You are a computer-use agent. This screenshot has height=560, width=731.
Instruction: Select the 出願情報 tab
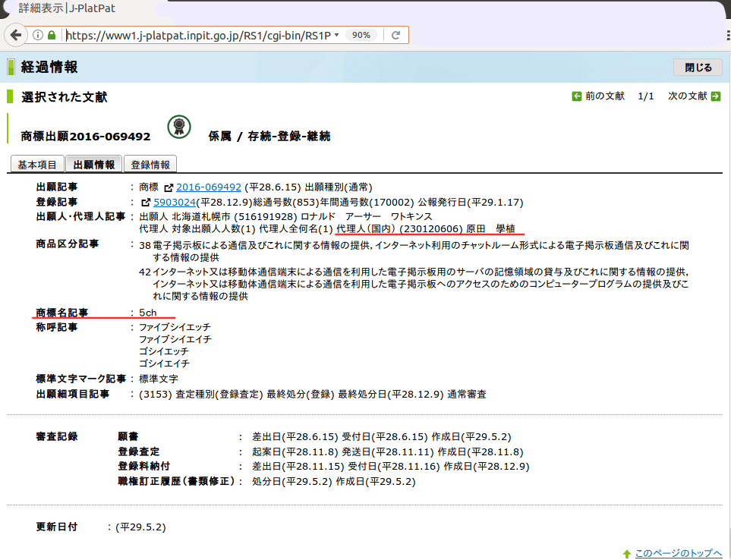click(94, 165)
